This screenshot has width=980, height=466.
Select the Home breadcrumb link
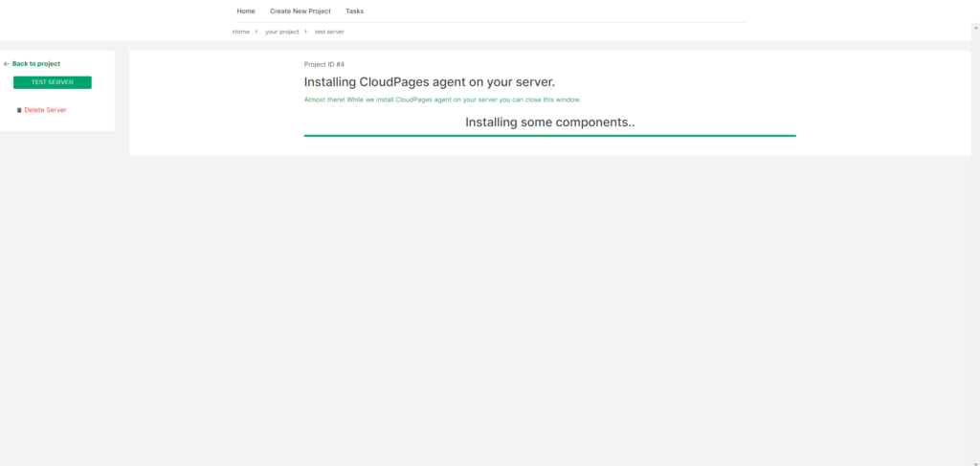(241, 32)
